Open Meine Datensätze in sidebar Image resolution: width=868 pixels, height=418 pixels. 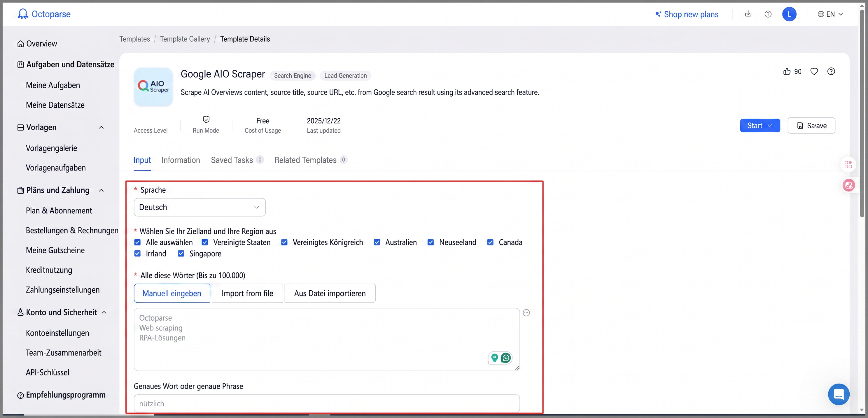tap(55, 105)
